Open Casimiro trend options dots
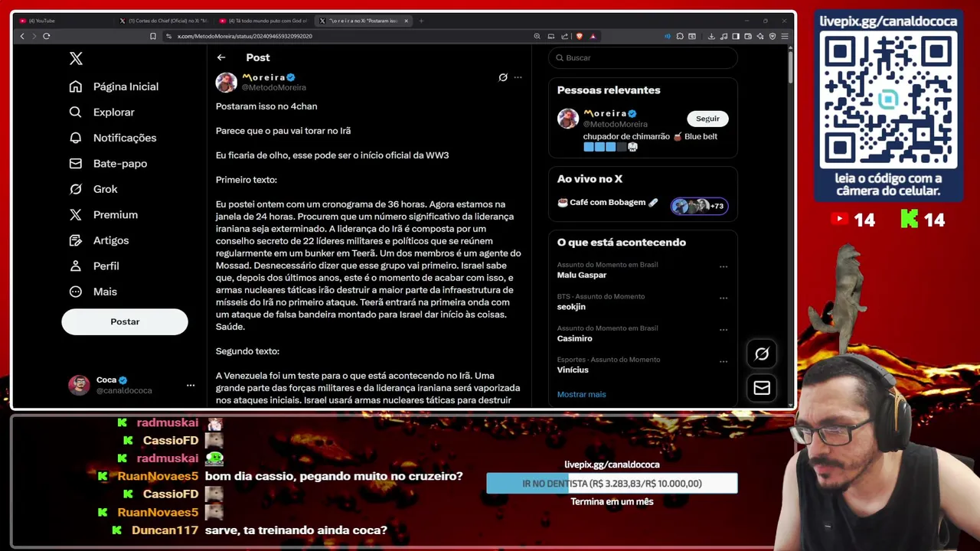The image size is (980, 551). [724, 330]
